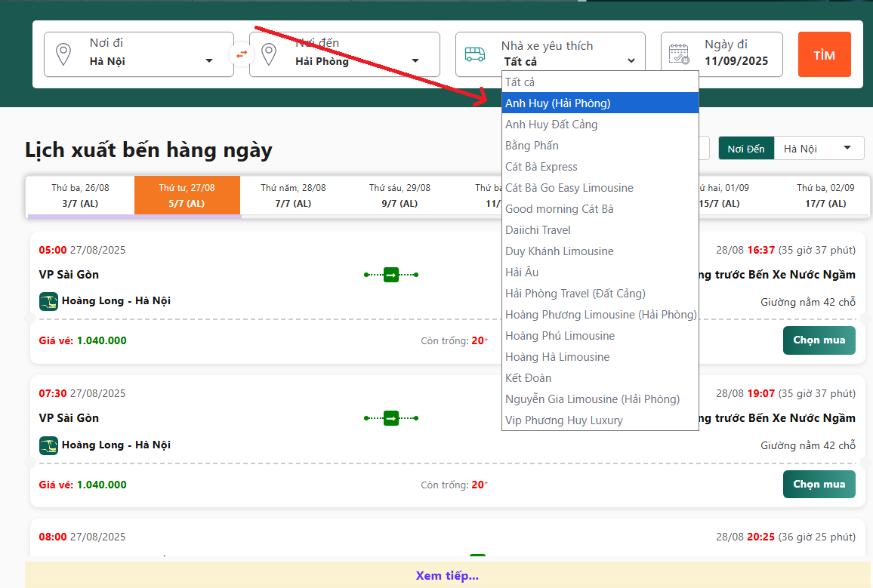Select the Thứ ba, 26/08 date tab
This screenshot has width=873, height=588.
pyautogui.click(x=80, y=195)
